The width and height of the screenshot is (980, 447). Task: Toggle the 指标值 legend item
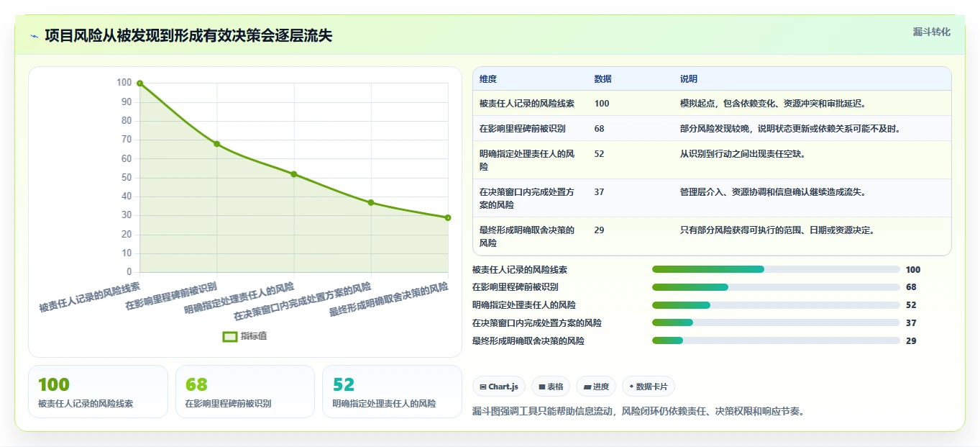[x=245, y=336]
